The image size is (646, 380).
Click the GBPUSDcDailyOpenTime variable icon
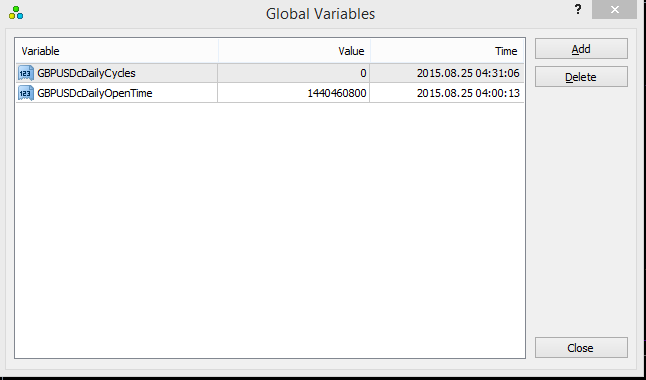pyautogui.click(x=26, y=93)
